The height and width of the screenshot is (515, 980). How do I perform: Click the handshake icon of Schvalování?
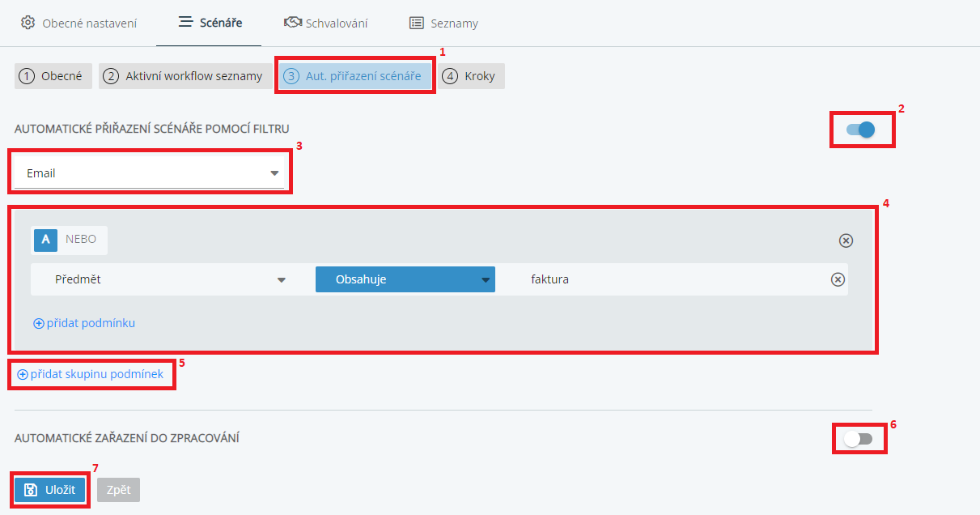292,23
